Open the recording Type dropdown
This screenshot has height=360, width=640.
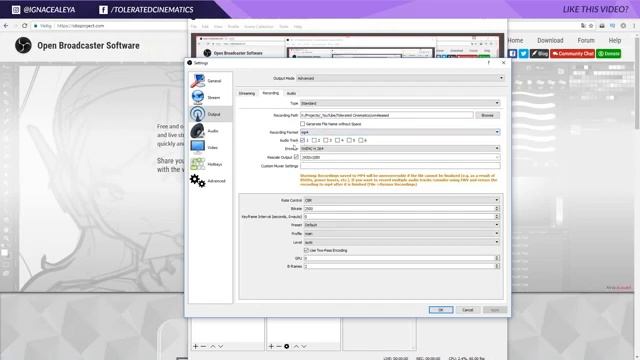tap(400, 103)
